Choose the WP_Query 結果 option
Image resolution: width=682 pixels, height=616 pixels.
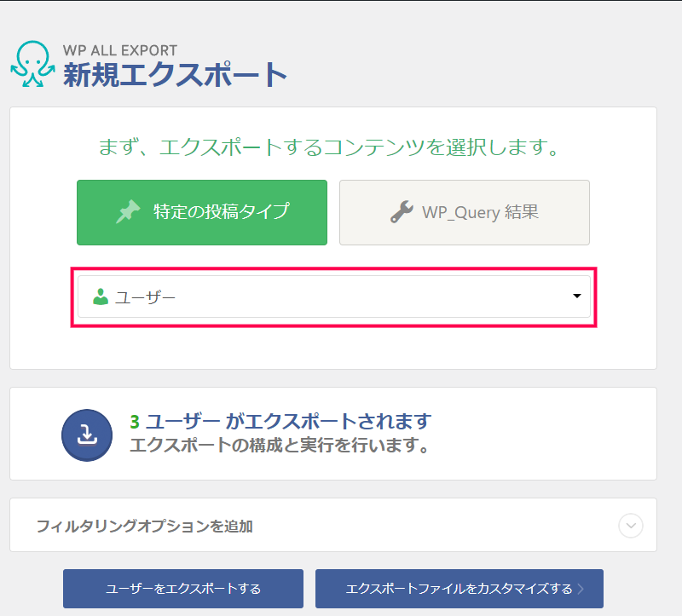tap(465, 213)
